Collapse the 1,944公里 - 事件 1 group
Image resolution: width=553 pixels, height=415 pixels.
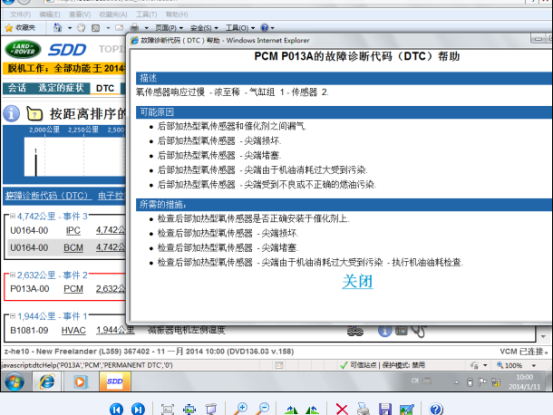pos(13,316)
